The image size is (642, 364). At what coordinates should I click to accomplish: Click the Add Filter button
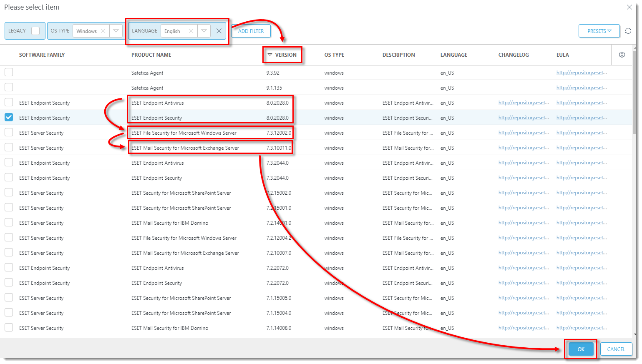251,31
